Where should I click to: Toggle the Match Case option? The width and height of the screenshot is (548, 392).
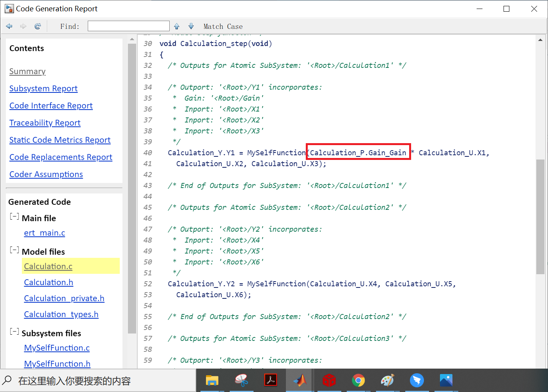(x=223, y=27)
